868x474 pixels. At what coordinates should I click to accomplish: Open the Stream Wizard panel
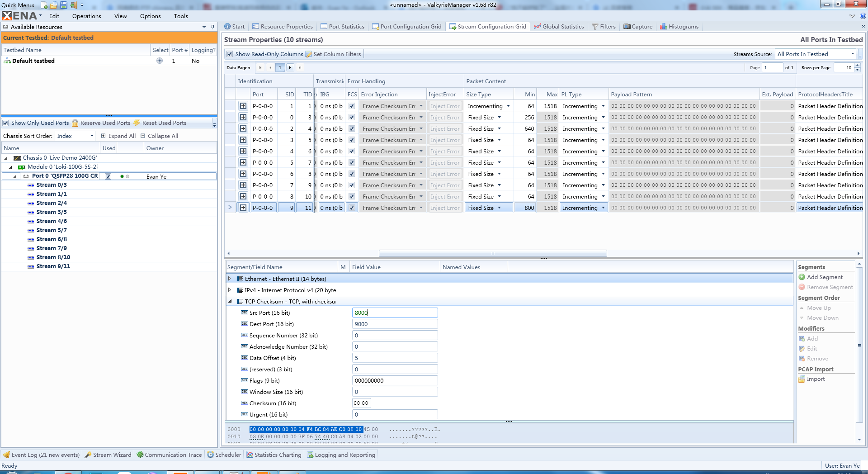click(x=108, y=455)
